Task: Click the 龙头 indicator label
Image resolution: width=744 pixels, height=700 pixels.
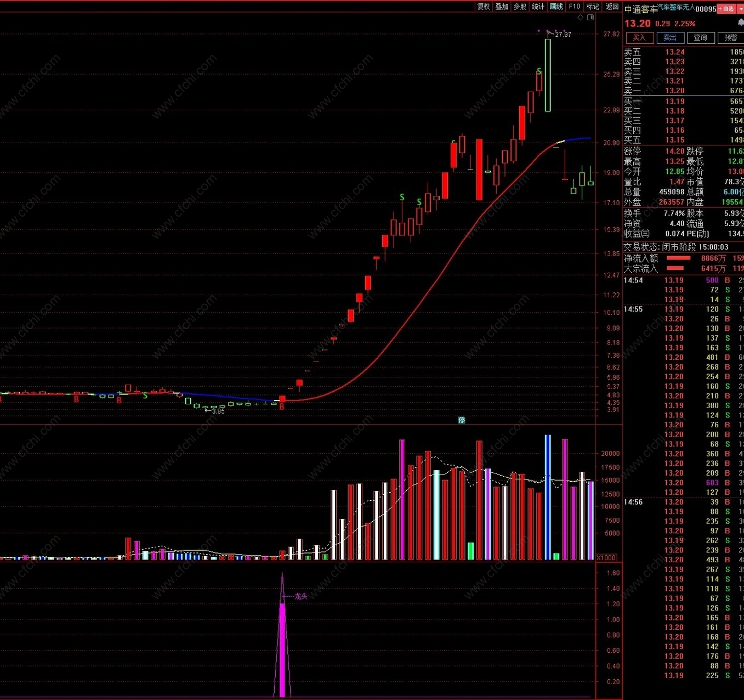Action: click(301, 596)
